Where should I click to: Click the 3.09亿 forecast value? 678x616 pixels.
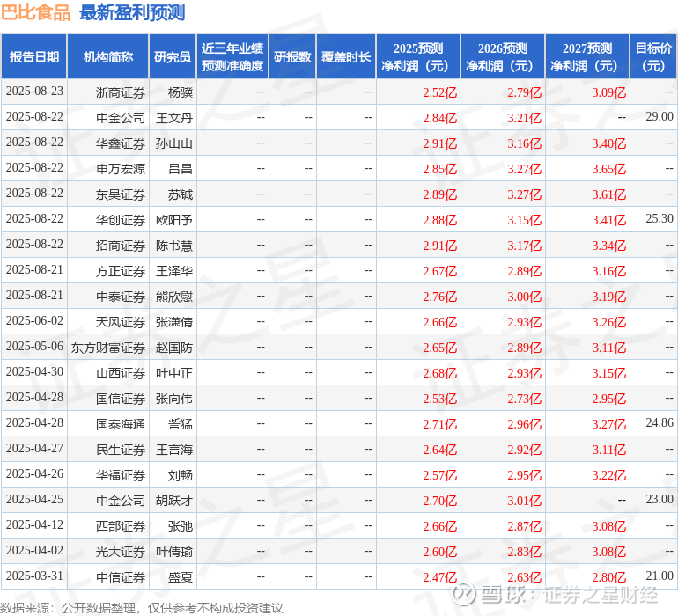coord(608,92)
